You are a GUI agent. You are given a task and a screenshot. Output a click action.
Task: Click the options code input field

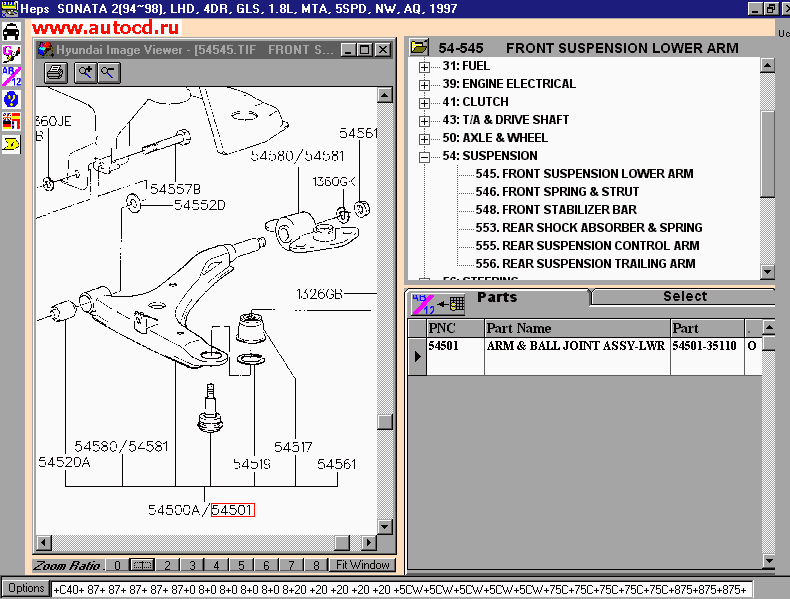(x=402, y=589)
